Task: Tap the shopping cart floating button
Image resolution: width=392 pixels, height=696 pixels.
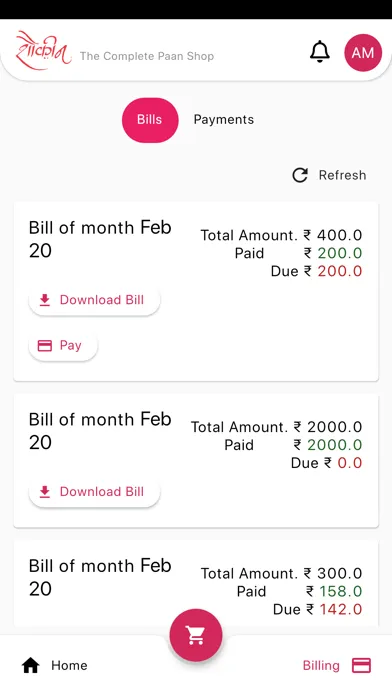Action: point(196,635)
